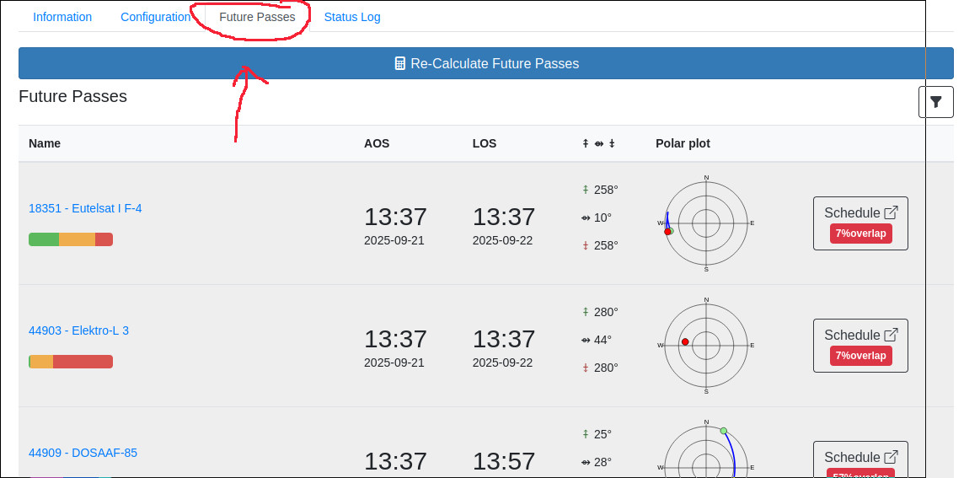Schedule the Elektro-L 3 pass
980x478 pixels.
[860, 346]
